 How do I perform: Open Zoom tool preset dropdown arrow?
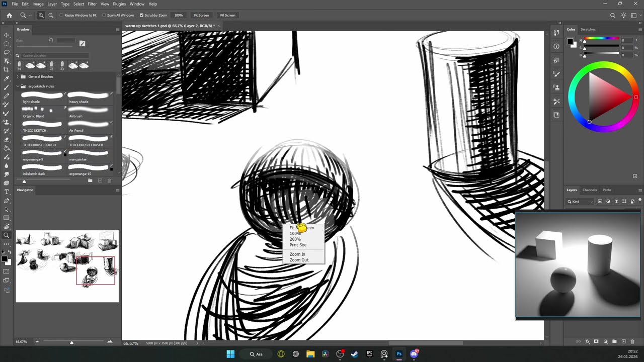coord(31,15)
